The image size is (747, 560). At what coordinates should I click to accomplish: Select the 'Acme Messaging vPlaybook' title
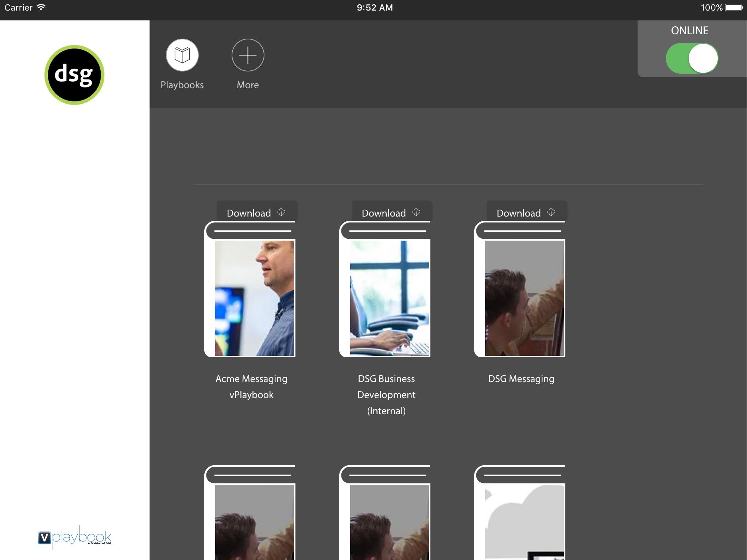[x=251, y=387]
